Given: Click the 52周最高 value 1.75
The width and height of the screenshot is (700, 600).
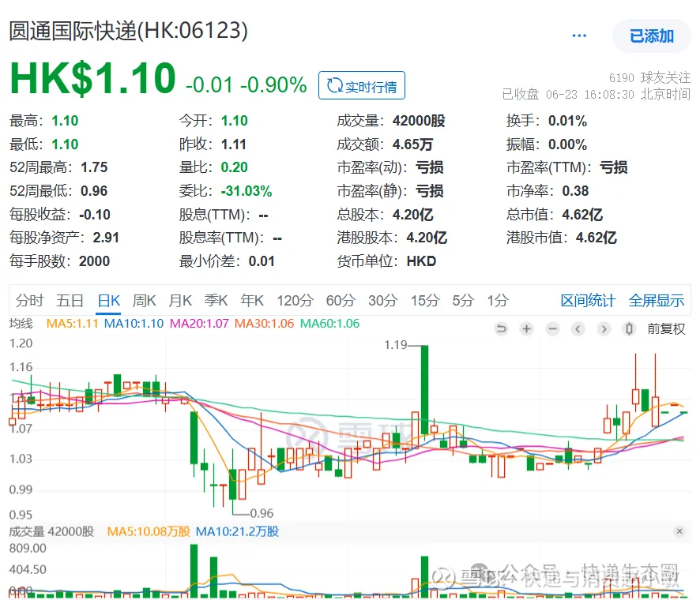Looking at the screenshot, I should coord(94,167).
